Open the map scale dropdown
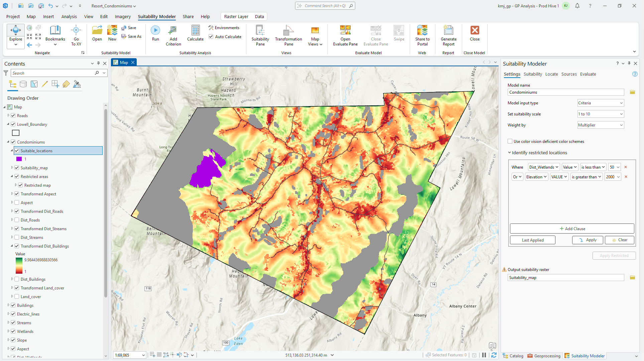Screen dimensions: 644x361 coord(143,355)
